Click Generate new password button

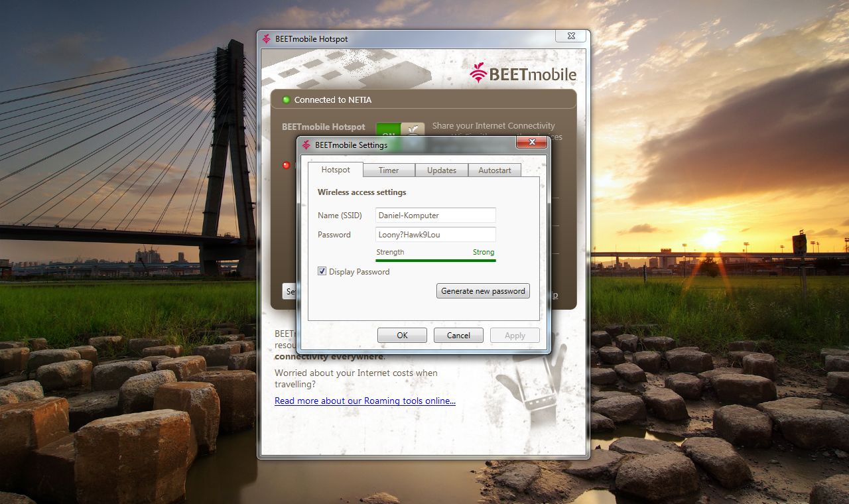coord(483,291)
